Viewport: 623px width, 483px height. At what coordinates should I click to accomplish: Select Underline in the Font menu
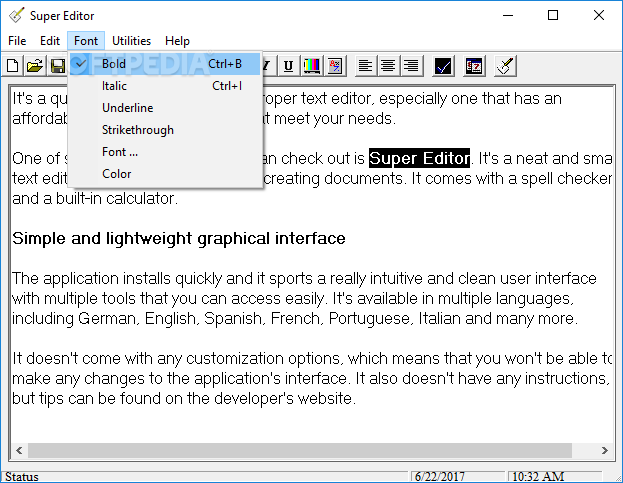point(165,108)
